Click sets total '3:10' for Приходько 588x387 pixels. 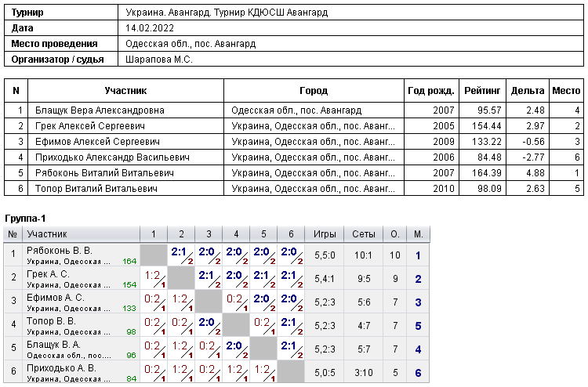(363, 373)
